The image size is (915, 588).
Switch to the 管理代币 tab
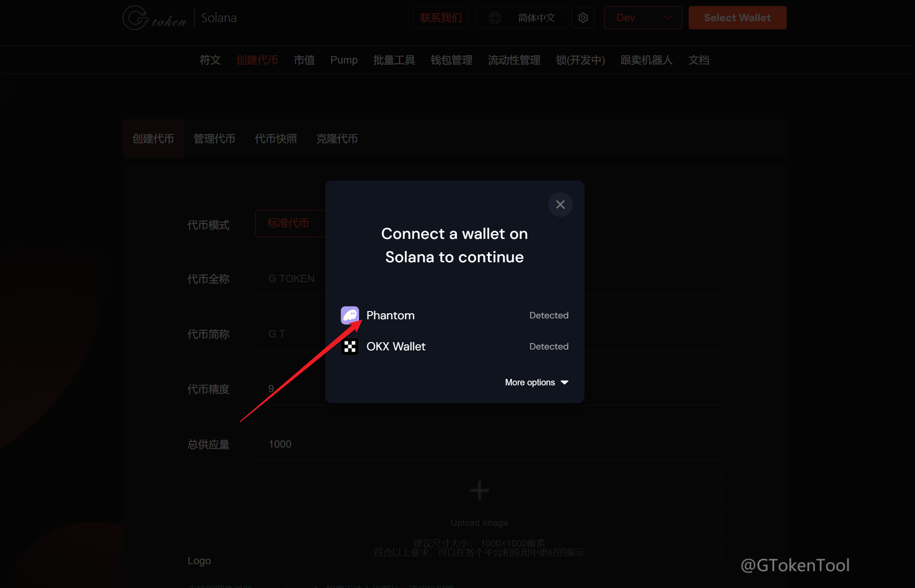(214, 139)
